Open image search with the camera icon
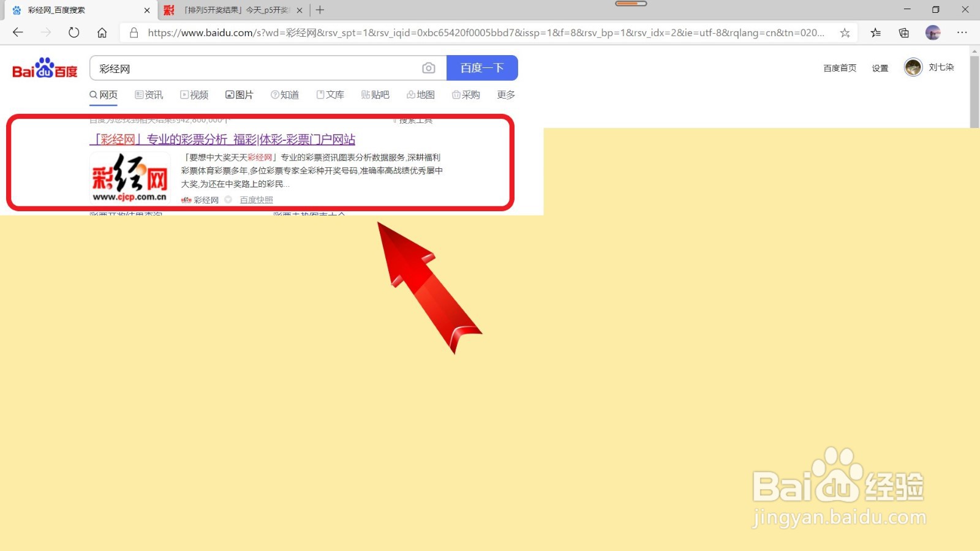 (429, 68)
